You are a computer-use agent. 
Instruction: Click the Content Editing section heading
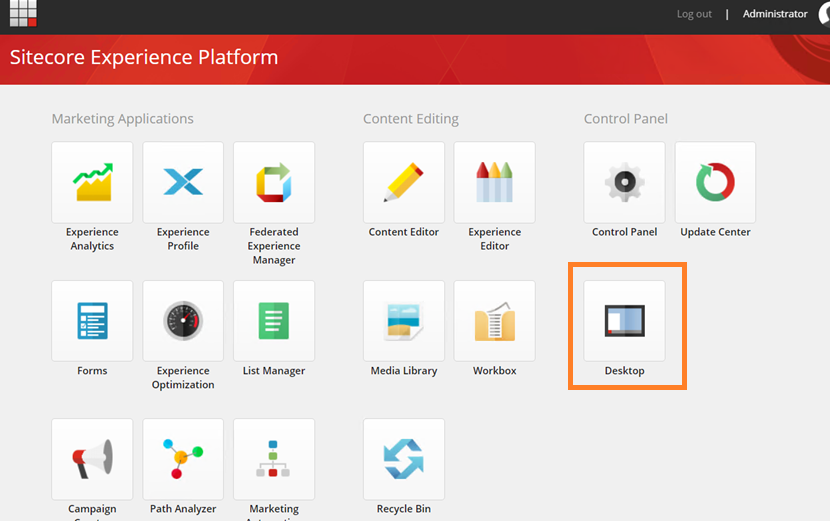point(411,119)
